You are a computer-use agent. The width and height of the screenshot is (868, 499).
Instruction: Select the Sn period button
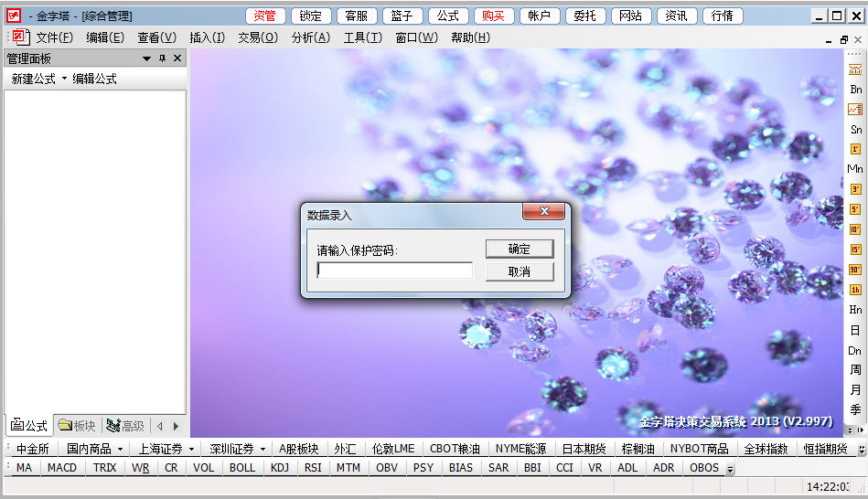[855, 130]
